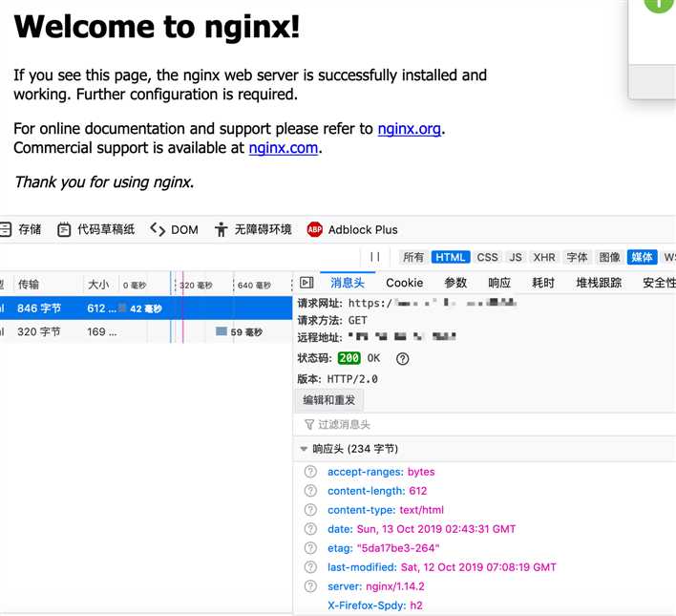
Task: Click the 42 毫秒 timing in selected row
Action: coord(146,308)
